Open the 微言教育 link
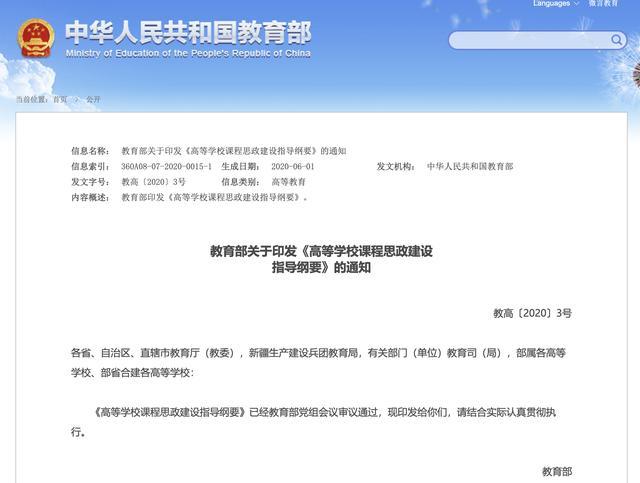Screen dimensions: 640x483 tap(603, 4)
